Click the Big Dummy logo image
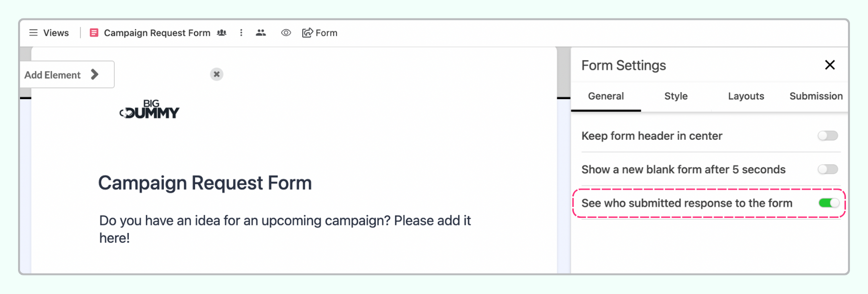The image size is (868, 294). 149,109
